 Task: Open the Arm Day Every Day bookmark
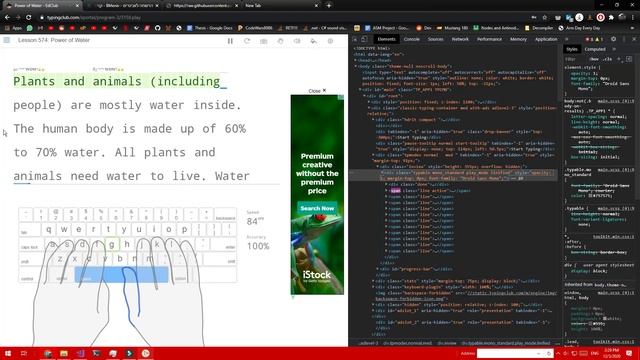[x=579, y=28]
